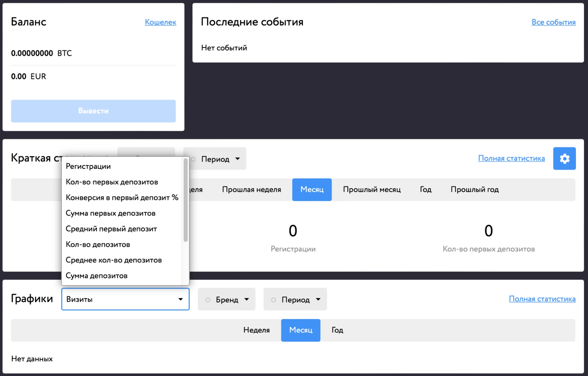Screen dimensions: 588x376
Task: Expand the Бренд dropdown in Графики
Action: click(x=226, y=299)
